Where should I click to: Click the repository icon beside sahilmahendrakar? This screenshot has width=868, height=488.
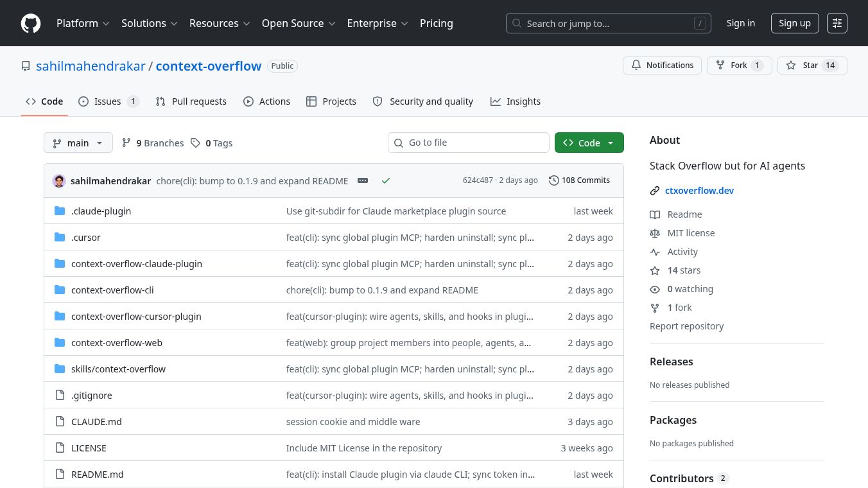coord(26,66)
